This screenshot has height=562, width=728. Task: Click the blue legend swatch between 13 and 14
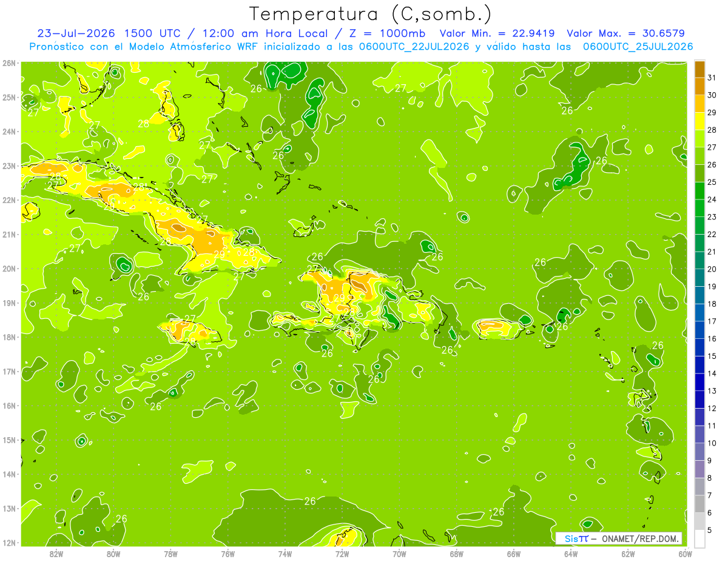point(699,383)
